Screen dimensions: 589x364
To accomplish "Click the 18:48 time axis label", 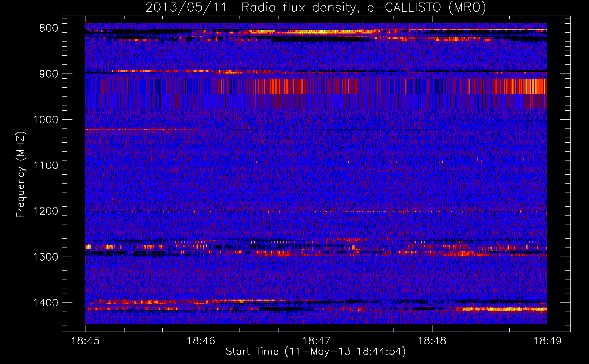I will click(432, 341).
